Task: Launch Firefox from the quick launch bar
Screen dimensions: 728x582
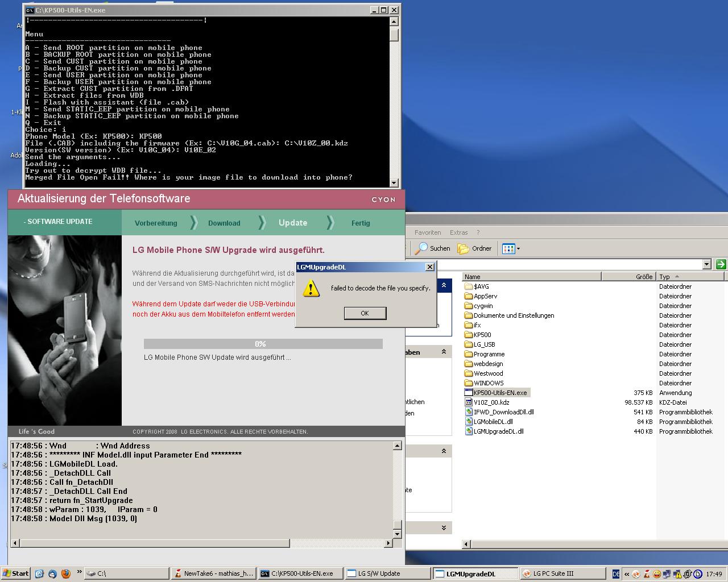Action: click(x=65, y=573)
